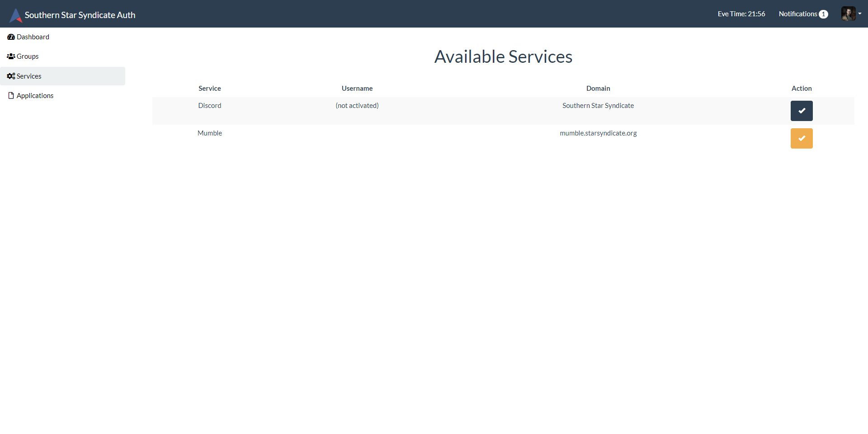The image size is (868, 434).
Task: Click the Domain column header
Action: coord(598,89)
